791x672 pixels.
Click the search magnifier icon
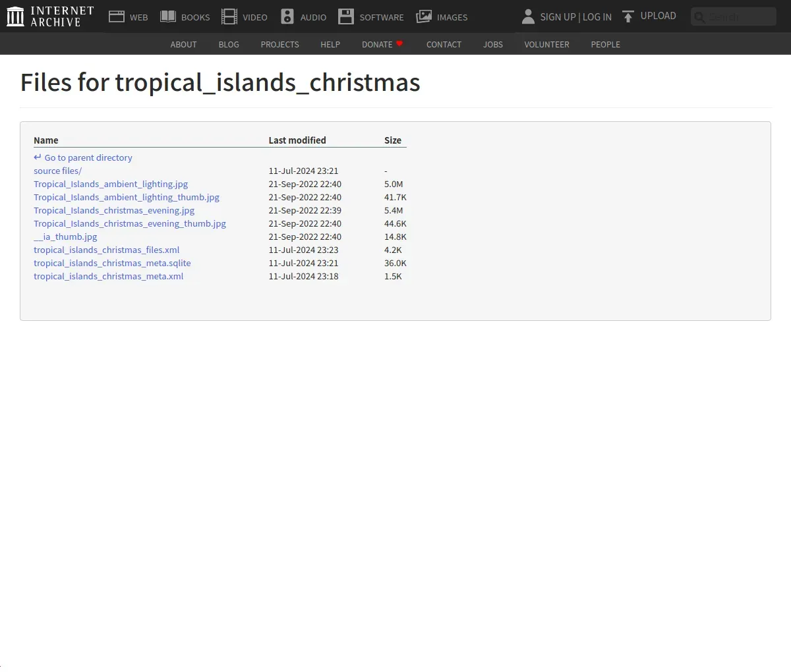coord(699,17)
